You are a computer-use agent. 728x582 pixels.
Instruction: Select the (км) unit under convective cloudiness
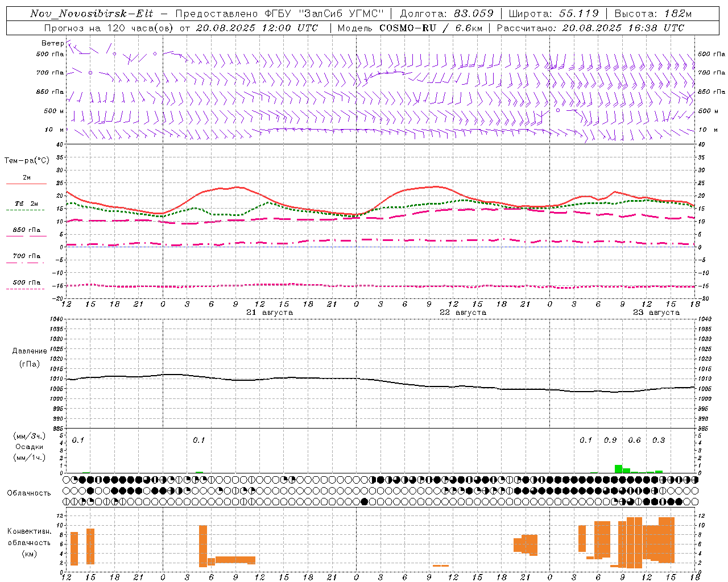(x=30, y=554)
